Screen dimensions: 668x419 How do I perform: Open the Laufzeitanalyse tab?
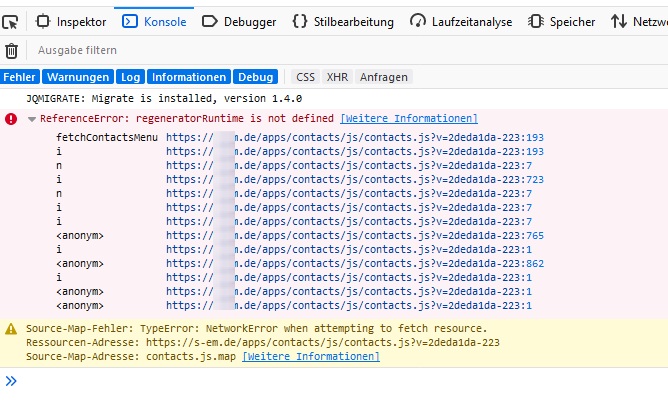[x=461, y=22]
